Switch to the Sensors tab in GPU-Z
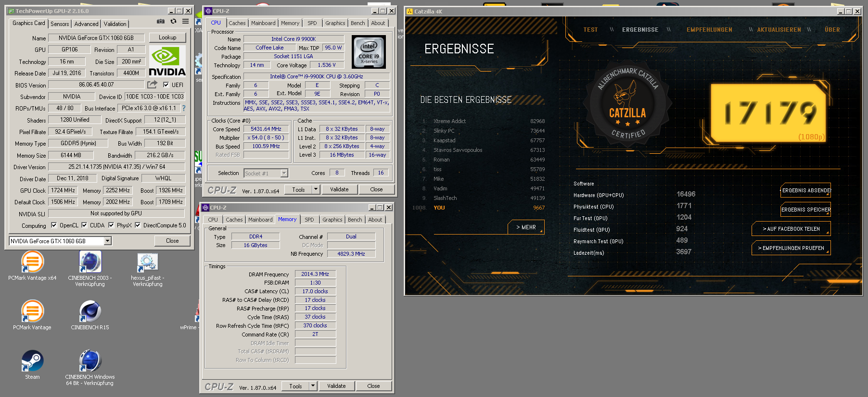The image size is (868, 397). (x=60, y=24)
